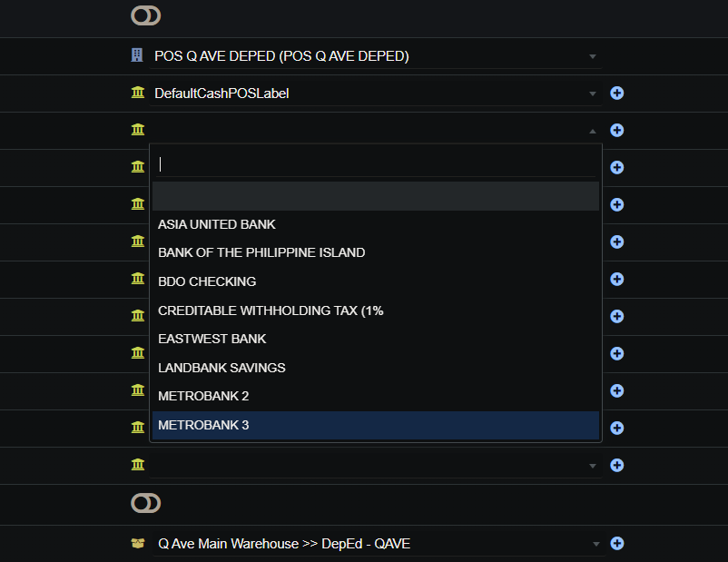Click the plus icon on the open dropdown row
Image resolution: width=728 pixels, height=562 pixels.
tap(617, 131)
